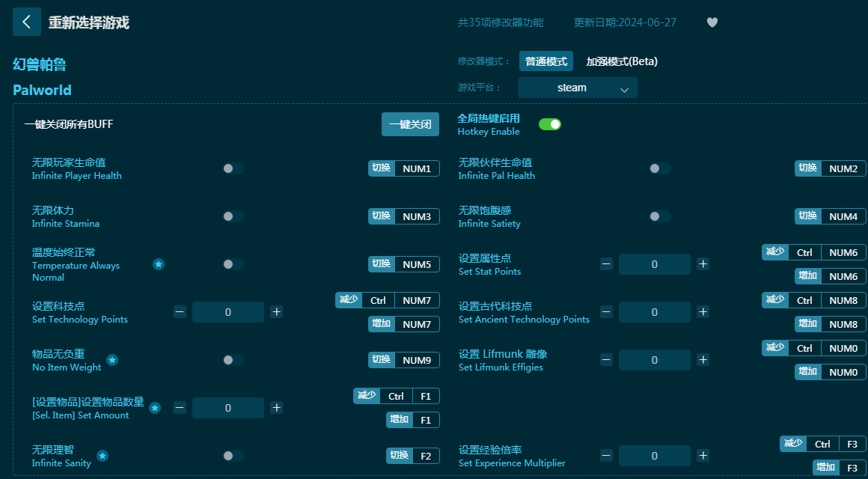Image resolution: width=868 pixels, height=479 pixels.
Task: Click the star badge beside Temperature Always Normal
Action: click(x=159, y=264)
